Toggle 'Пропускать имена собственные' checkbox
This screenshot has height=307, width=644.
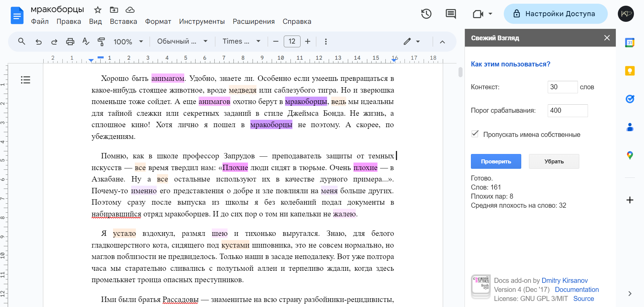pyautogui.click(x=475, y=134)
